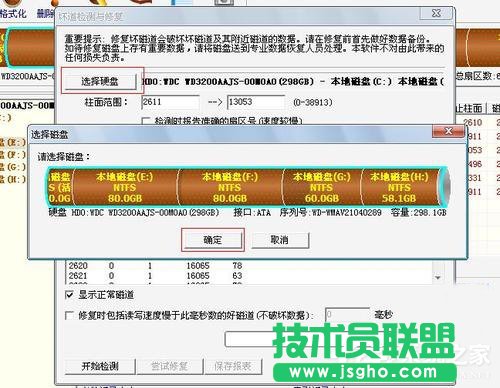
Task: Click the 开始检测 button
Action: pyautogui.click(x=100, y=366)
